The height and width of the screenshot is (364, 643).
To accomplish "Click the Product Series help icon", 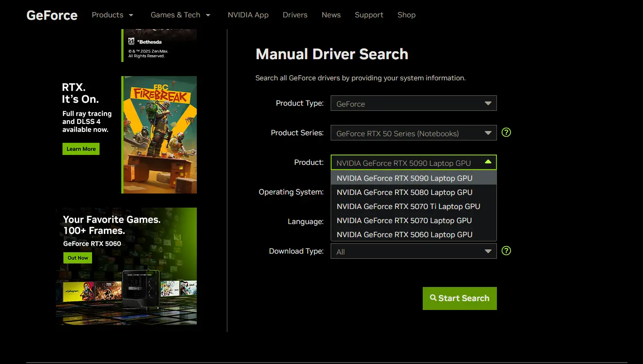I will (x=506, y=132).
